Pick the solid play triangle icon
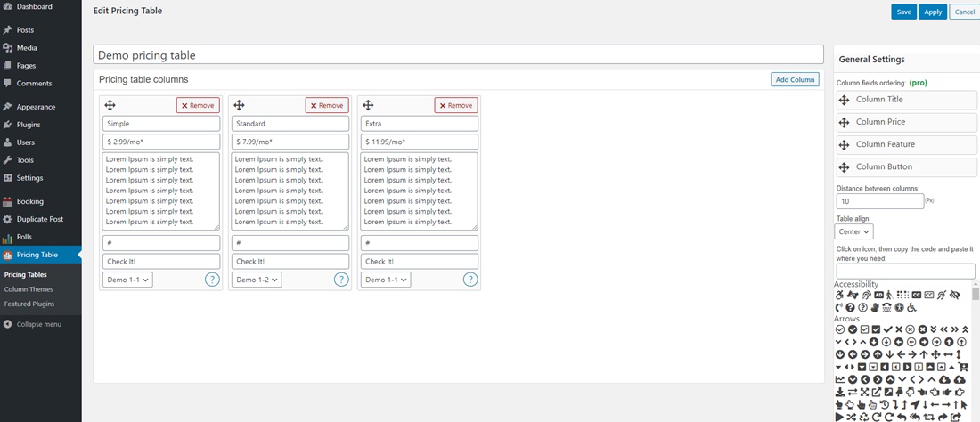Image resolution: width=980 pixels, height=422 pixels. click(x=840, y=418)
